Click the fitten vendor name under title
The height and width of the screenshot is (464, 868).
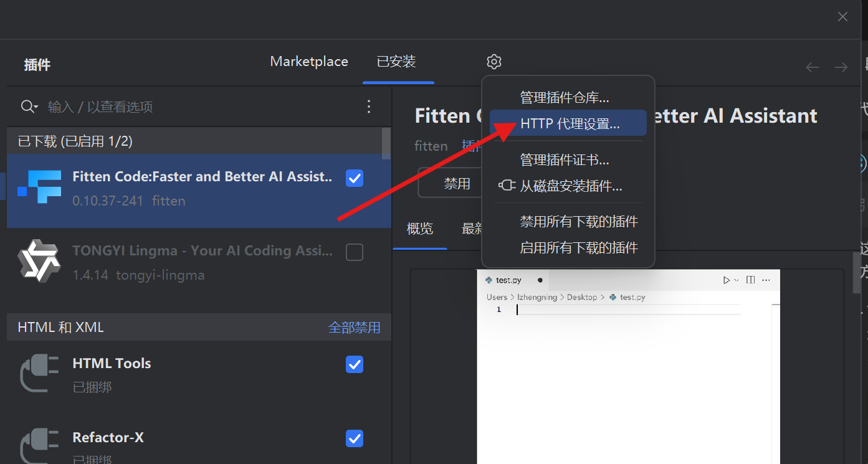pyautogui.click(x=431, y=146)
